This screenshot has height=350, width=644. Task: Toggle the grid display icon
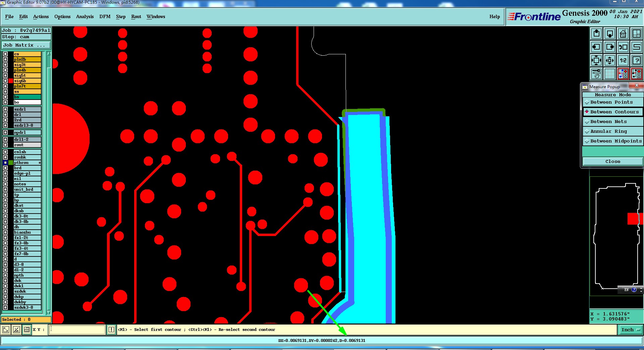610,74
